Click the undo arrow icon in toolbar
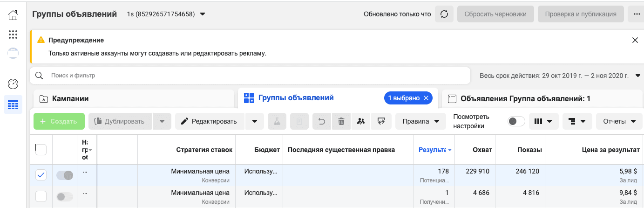Image resolution: width=644 pixels, height=208 pixels. [x=322, y=121]
